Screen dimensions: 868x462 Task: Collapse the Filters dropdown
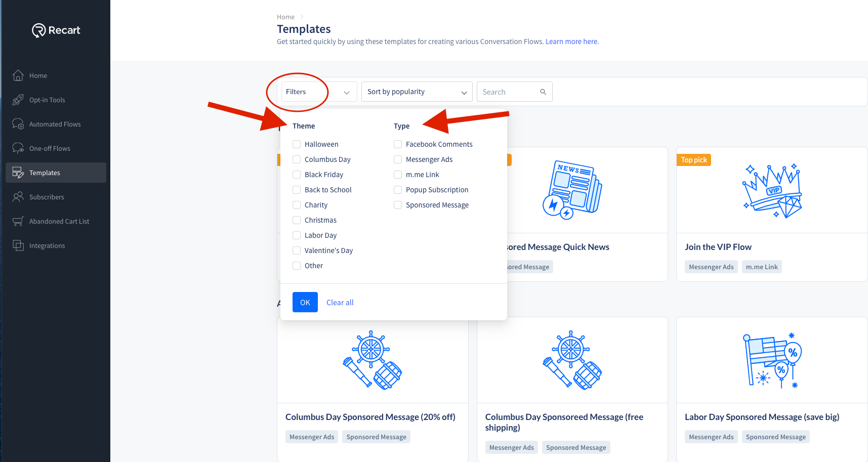click(x=319, y=92)
